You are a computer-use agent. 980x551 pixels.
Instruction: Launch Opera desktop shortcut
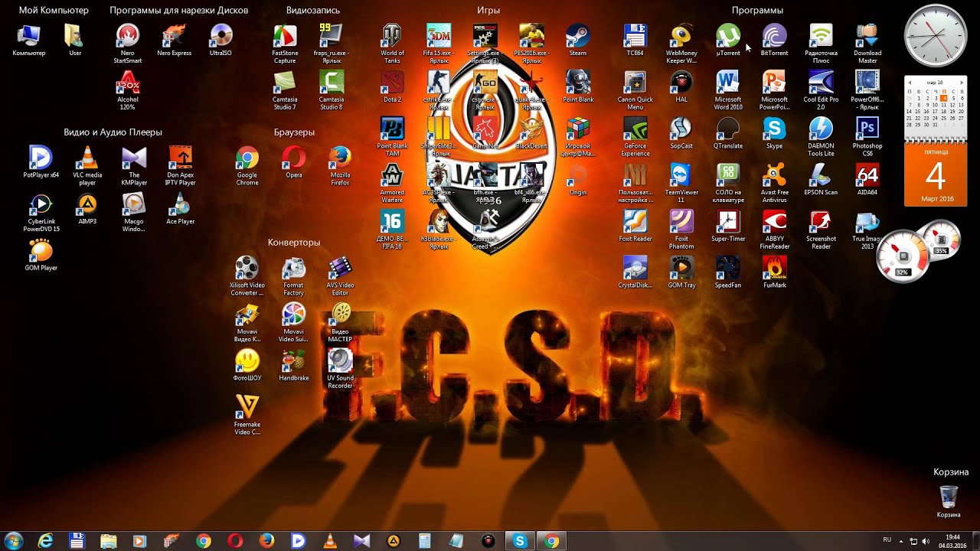(294, 162)
